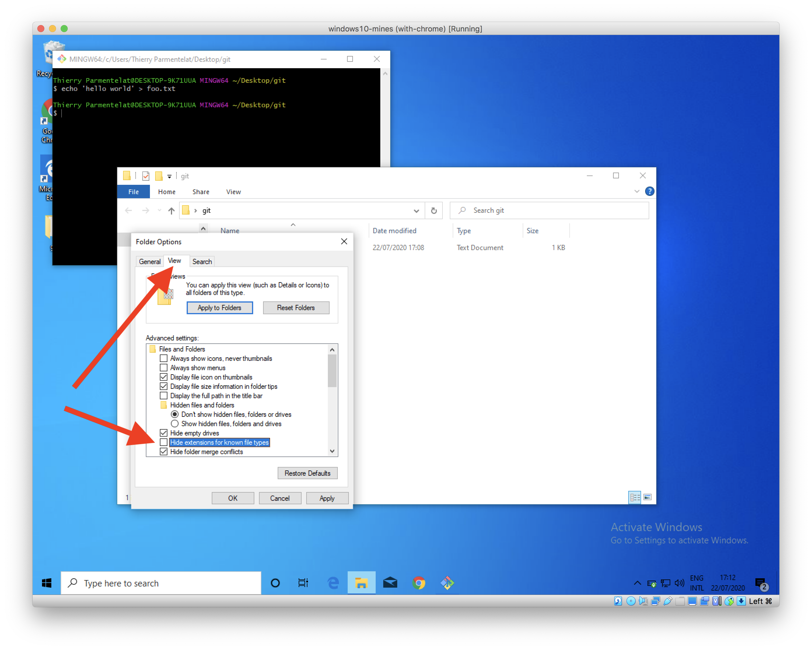Uncheck Display file size information in folder tips

[x=163, y=386]
